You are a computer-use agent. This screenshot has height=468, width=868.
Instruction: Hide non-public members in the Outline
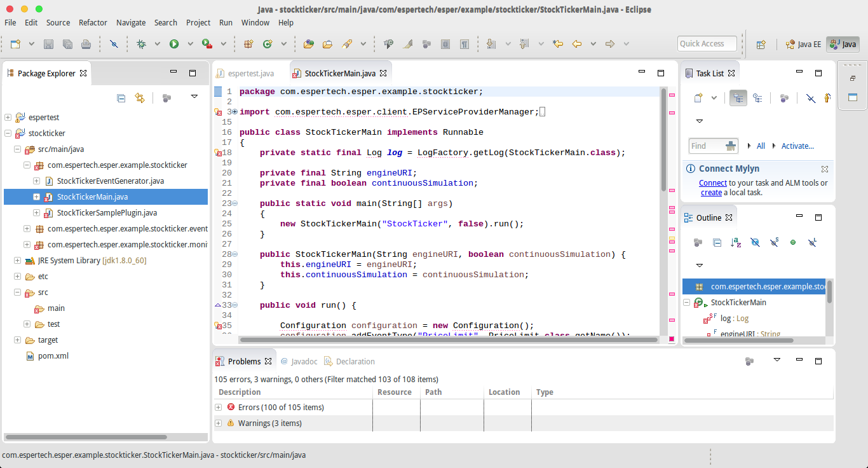793,242
